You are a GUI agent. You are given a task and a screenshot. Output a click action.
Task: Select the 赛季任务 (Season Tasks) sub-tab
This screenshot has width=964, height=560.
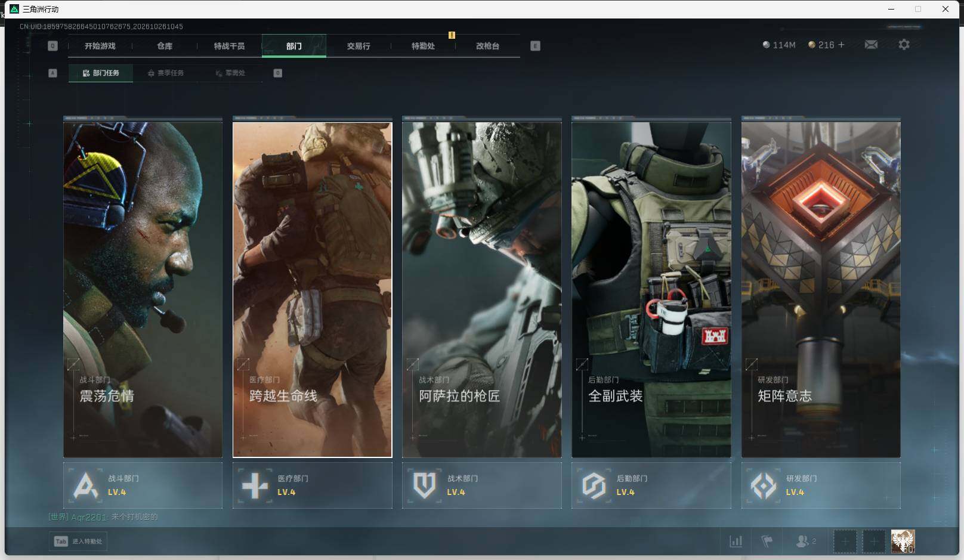pyautogui.click(x=166, y=73)
